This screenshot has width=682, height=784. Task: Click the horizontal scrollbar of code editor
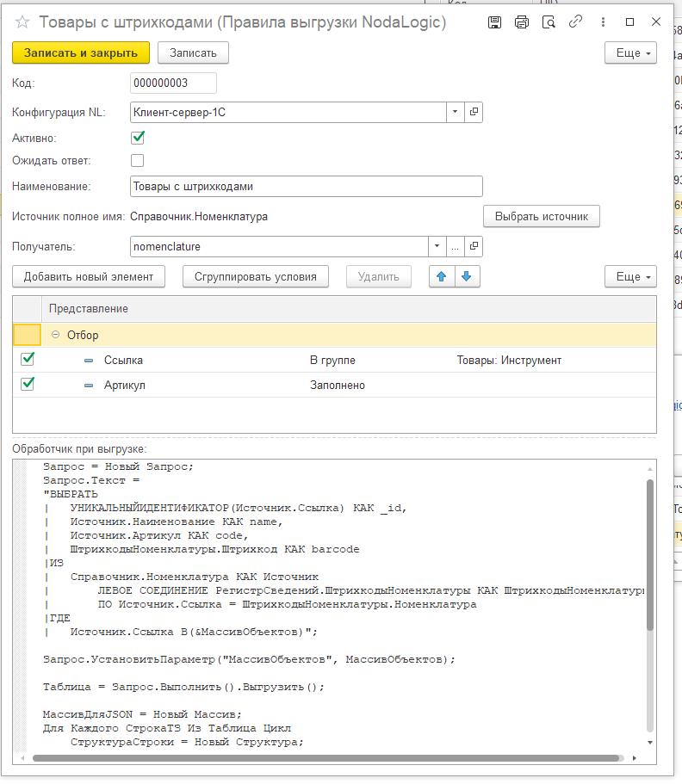pos(327,758)
